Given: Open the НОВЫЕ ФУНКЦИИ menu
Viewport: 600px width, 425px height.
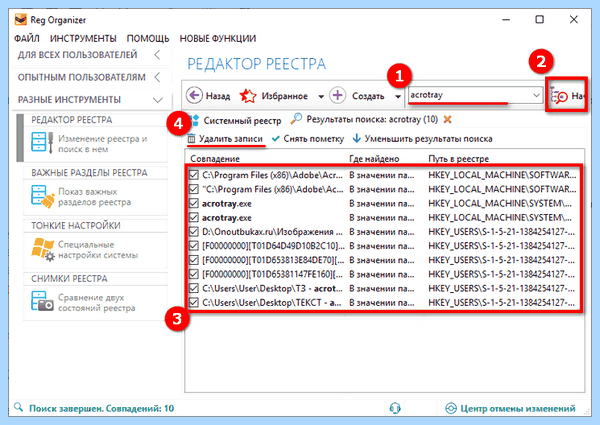Looking at the screenshot, I should 218,39.
